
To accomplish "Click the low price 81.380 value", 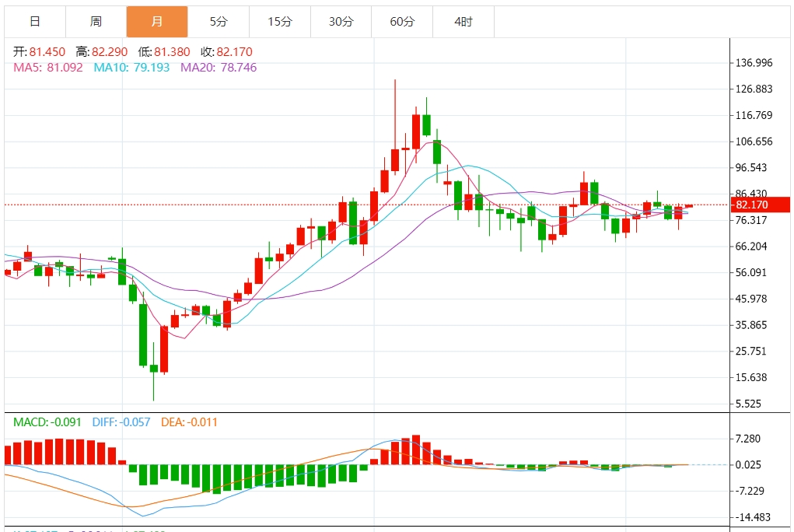I will pyautogui.click(x=172, y=51).
